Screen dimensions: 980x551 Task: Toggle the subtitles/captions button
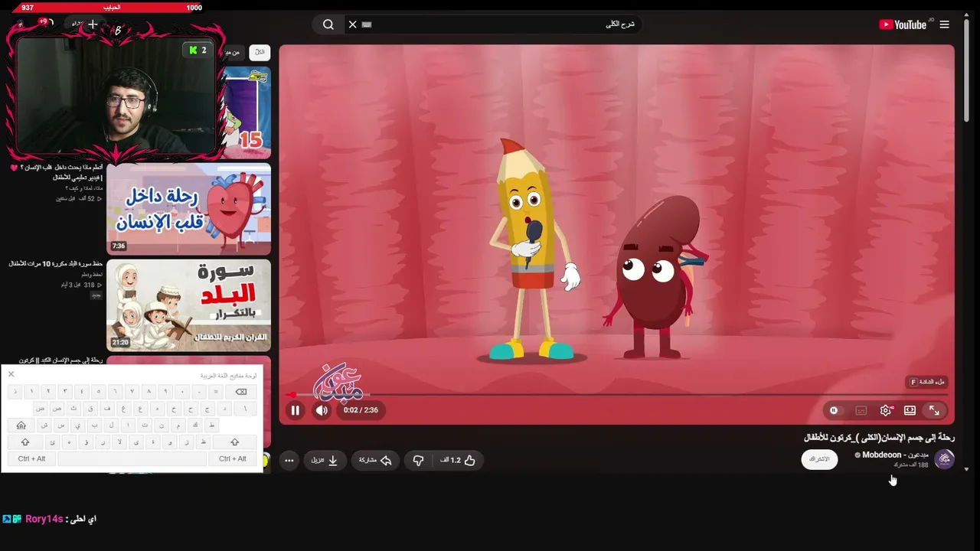(x=861, y=410)
